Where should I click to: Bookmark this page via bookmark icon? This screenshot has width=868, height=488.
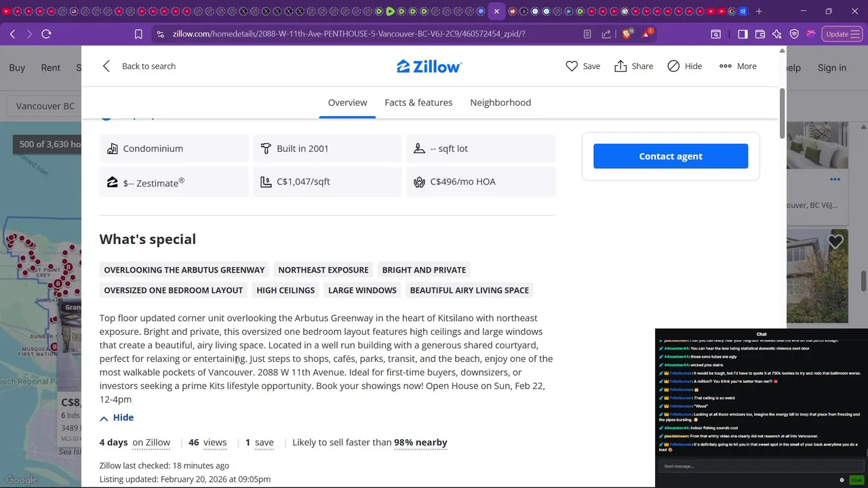[x=138, y=34]
